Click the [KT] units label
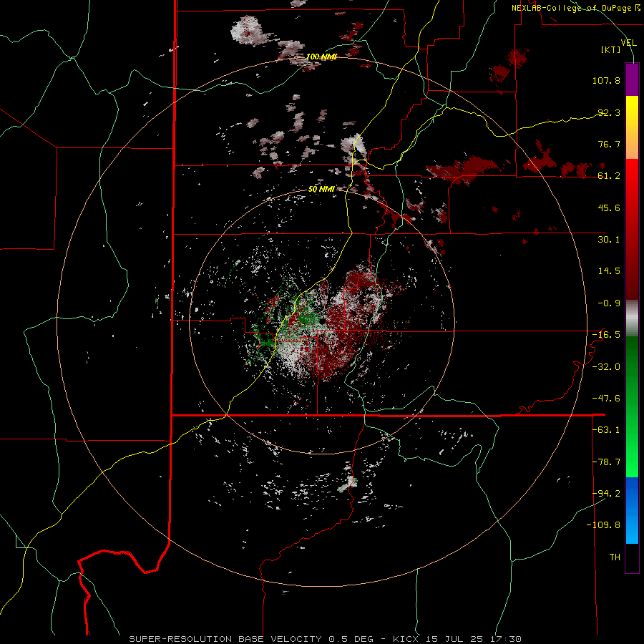 pyautogui.click(x=611, y=49)
